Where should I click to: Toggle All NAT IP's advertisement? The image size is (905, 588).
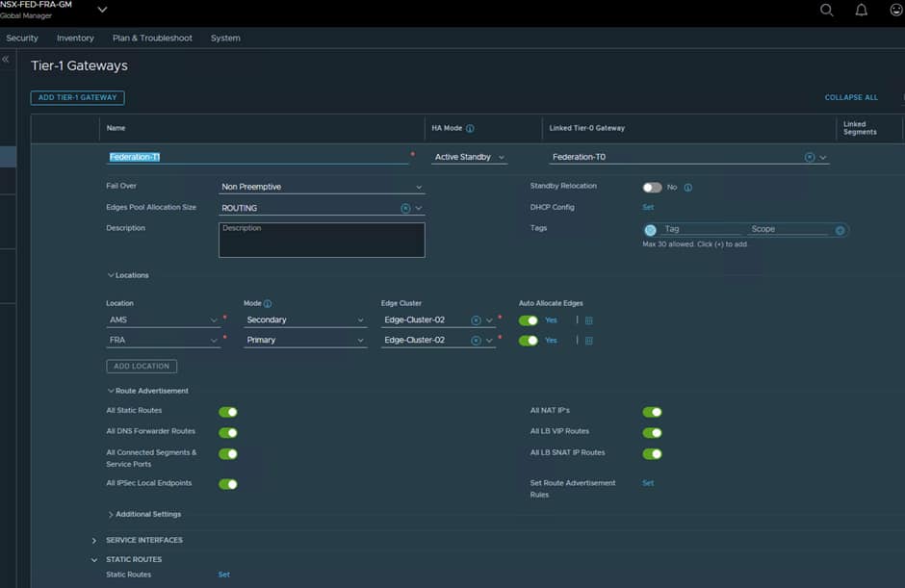[652, 412]
